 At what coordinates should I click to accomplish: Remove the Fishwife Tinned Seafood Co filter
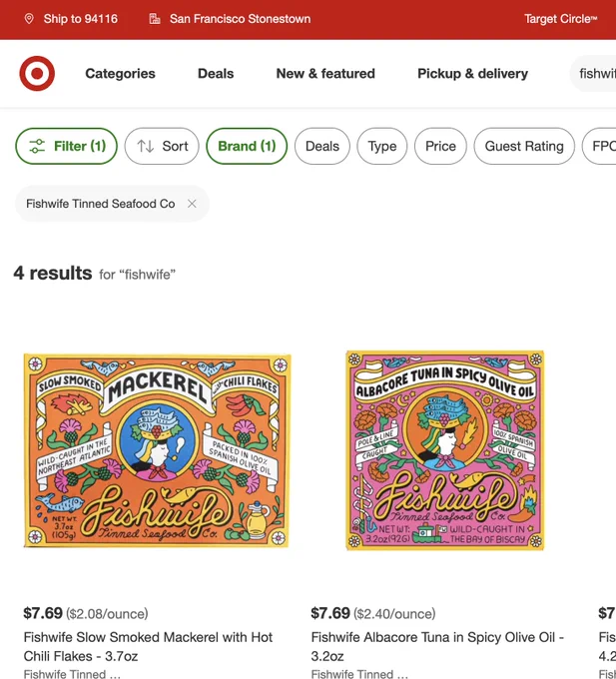[192, 204]
